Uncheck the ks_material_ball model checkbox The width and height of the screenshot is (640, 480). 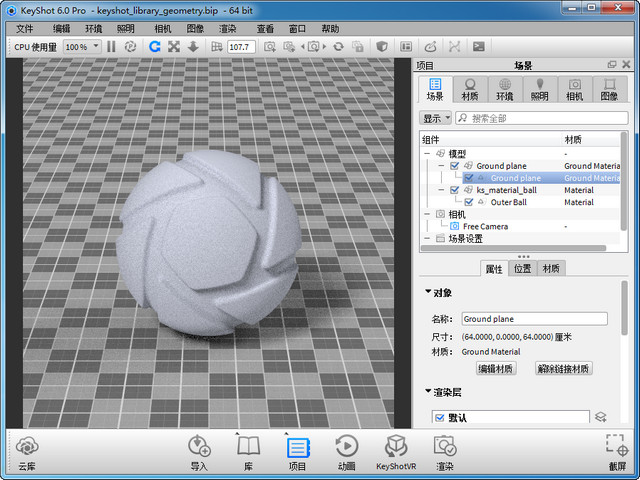(456, 190)
